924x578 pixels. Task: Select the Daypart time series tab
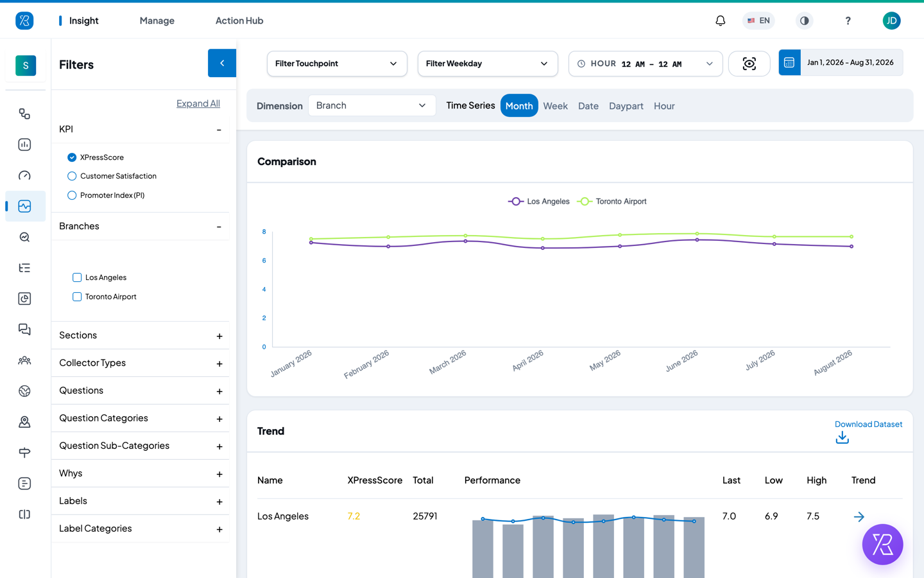click(626, 106)
